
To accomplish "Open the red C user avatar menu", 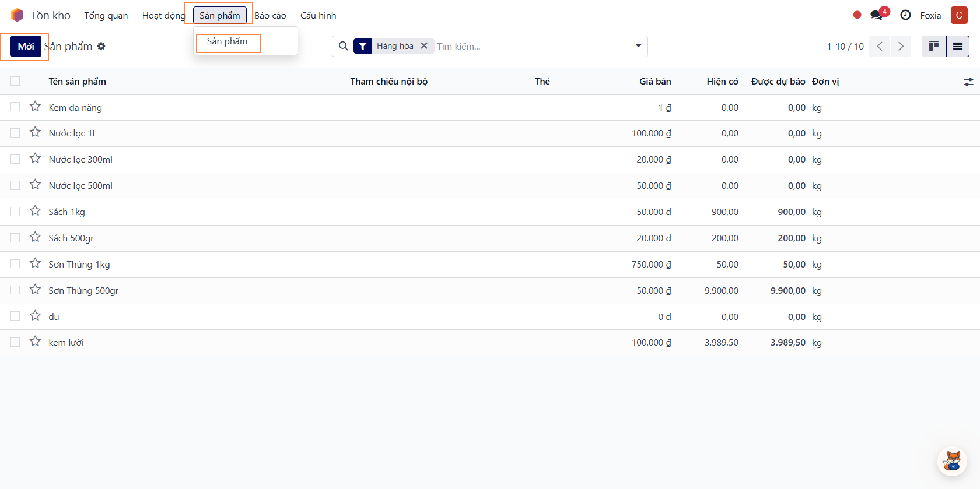I will (959, 15).
